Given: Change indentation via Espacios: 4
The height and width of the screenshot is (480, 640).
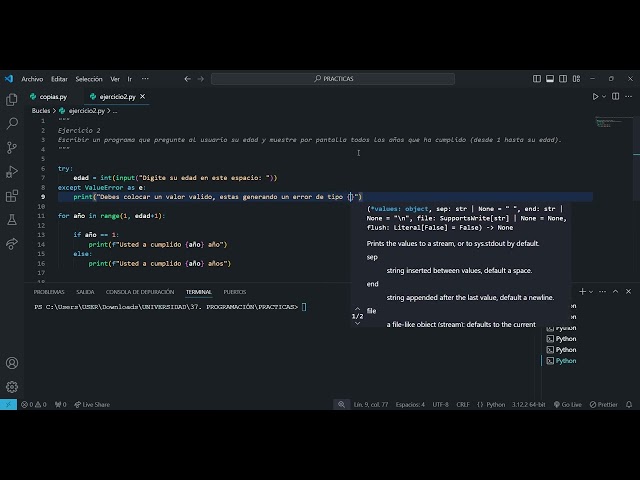Looking at the screenshot, I should coord(410,404).
